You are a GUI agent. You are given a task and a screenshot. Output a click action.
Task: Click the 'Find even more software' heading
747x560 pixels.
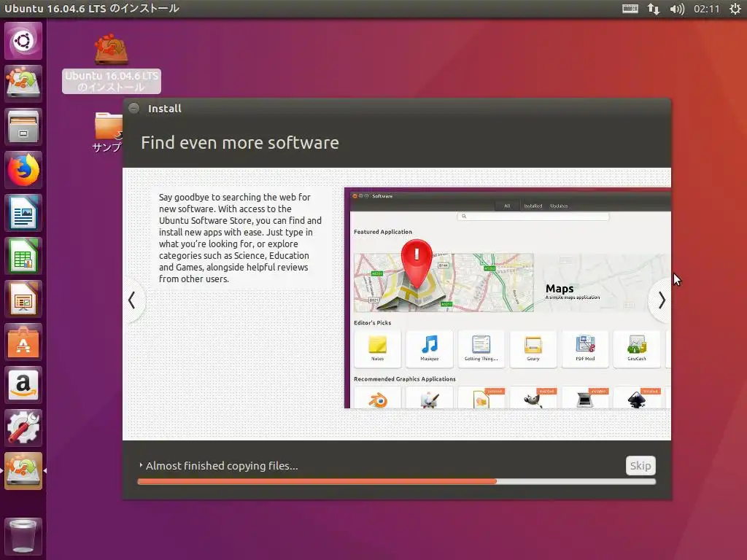pos(239,143)
